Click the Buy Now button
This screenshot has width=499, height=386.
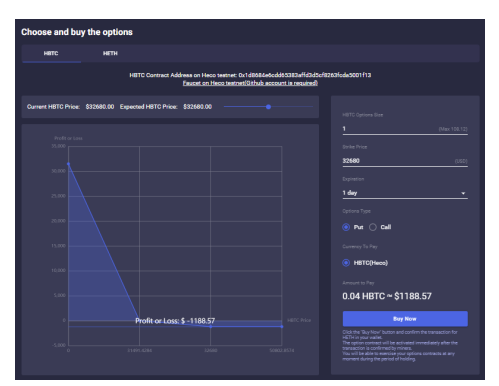pos(405,319)
